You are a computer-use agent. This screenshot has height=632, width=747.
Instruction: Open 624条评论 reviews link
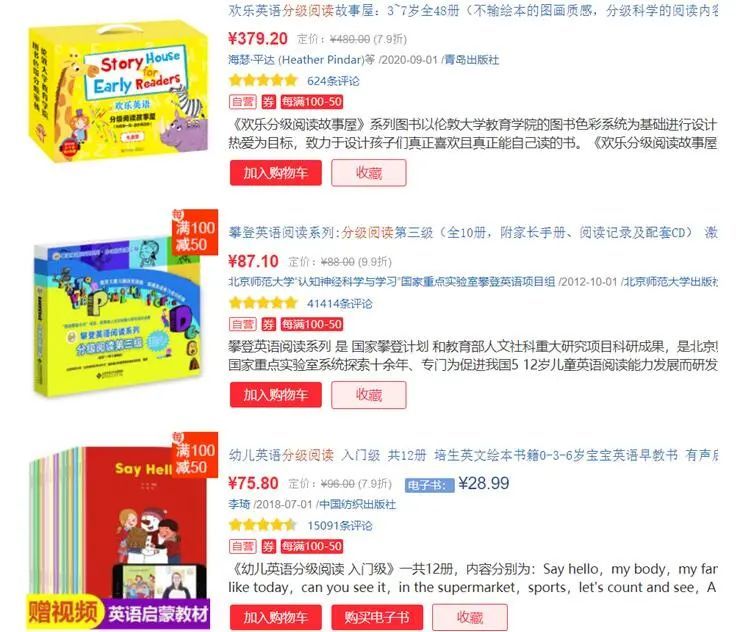pyautogui.click(x=333, y=81)
